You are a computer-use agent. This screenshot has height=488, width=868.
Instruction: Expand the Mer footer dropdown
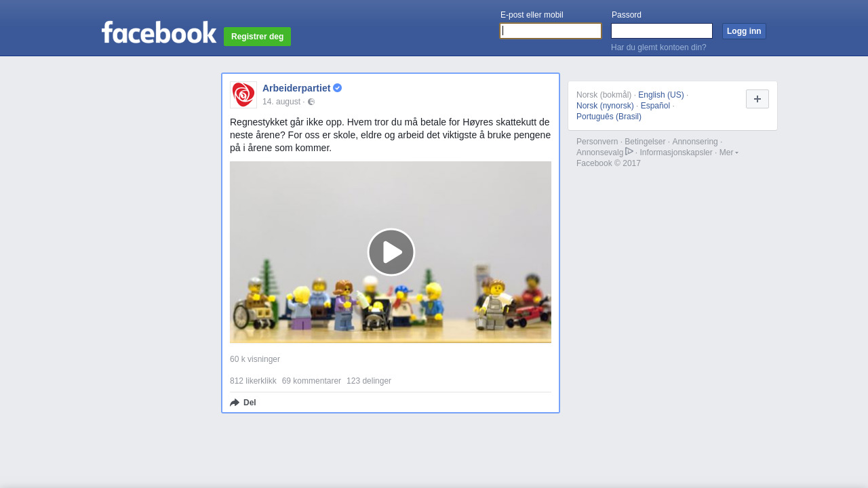(x=729, y=152)
